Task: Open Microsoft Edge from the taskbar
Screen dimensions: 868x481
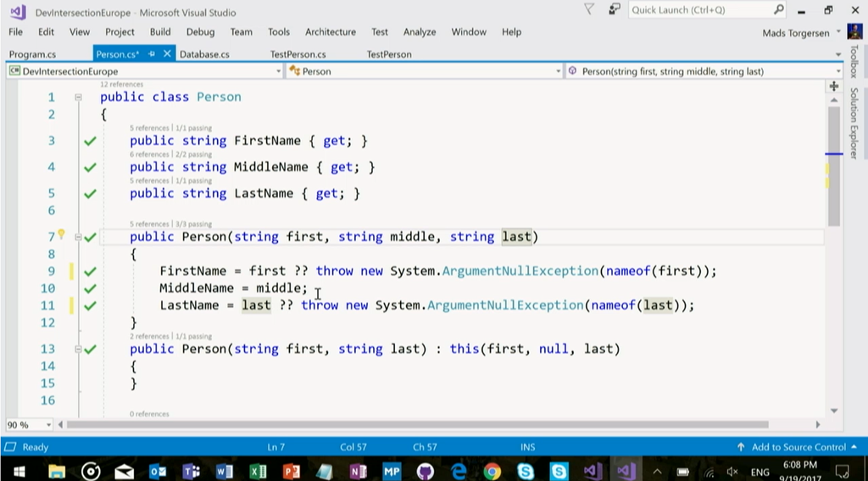Action: [x=459, y=471]
